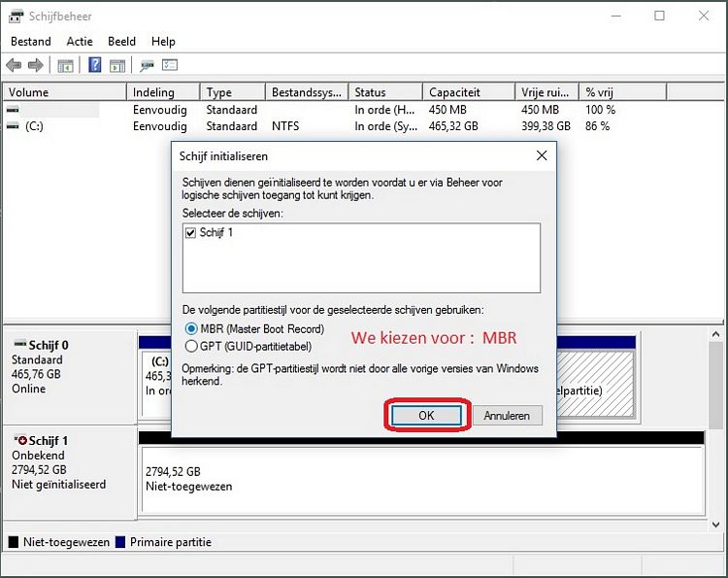Click the Back arrow toolbar icon

(x=14, y=65)
